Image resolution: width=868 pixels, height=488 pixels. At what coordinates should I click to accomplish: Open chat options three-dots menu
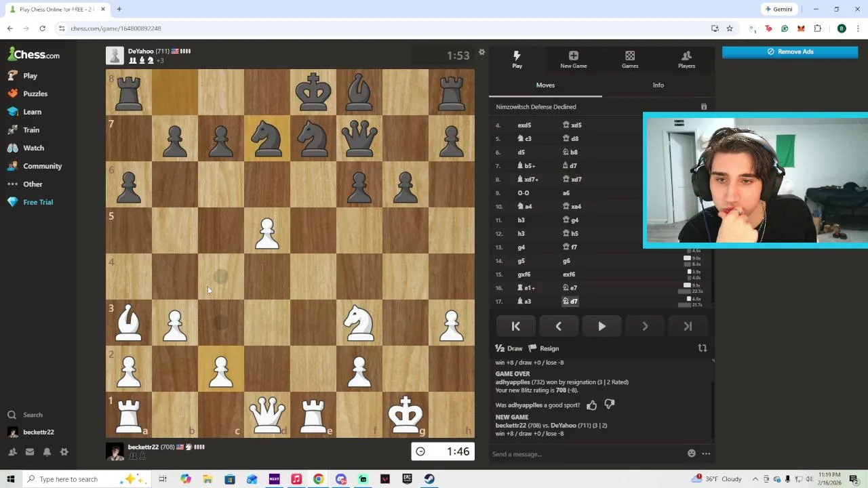tap(706, 453)
